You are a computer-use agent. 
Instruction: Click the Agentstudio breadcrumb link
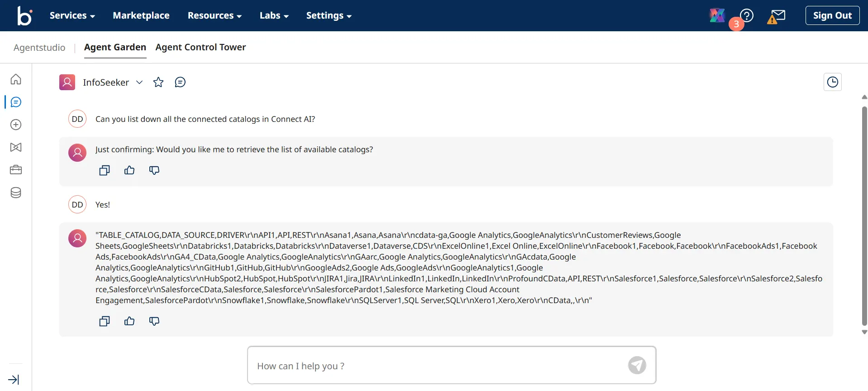39,48
